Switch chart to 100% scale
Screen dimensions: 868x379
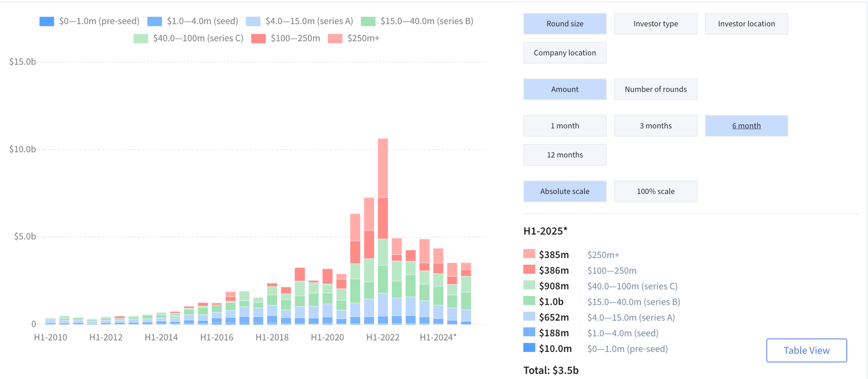click(x=655, y=191)
